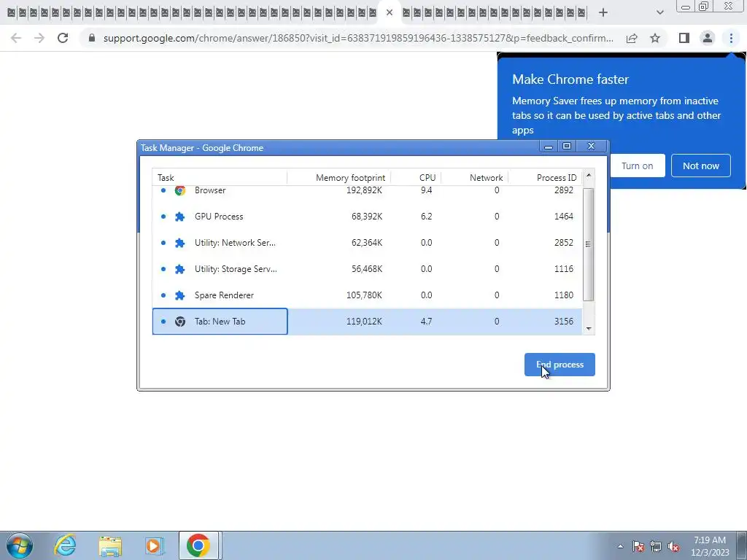Open Windows Explorer folder on taskbar
The height and width of the screenshot is (560, 747).
coord(110,545)
